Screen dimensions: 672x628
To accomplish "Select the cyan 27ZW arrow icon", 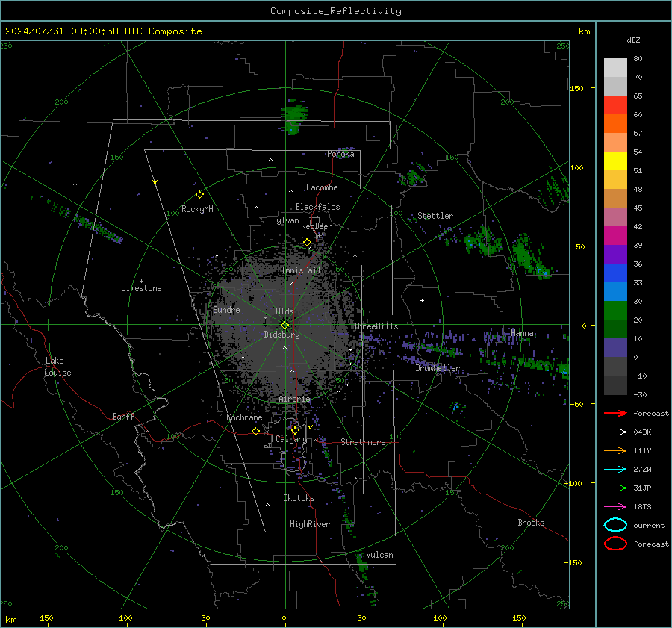I will [x=615, y=470].
